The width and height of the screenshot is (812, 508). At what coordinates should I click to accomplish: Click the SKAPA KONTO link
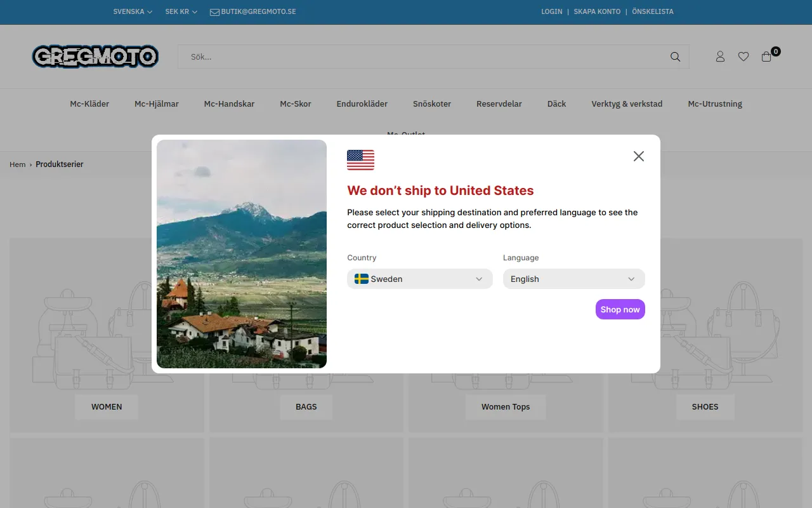pyautogui.click(x=597, y=11)
